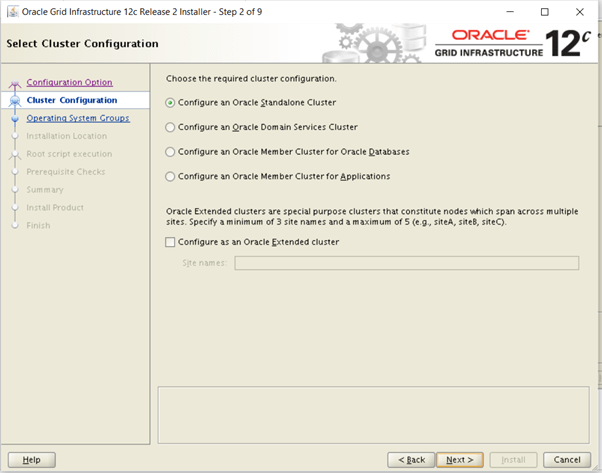
Task: Go back with the Back button
Action: click(410, 459)
